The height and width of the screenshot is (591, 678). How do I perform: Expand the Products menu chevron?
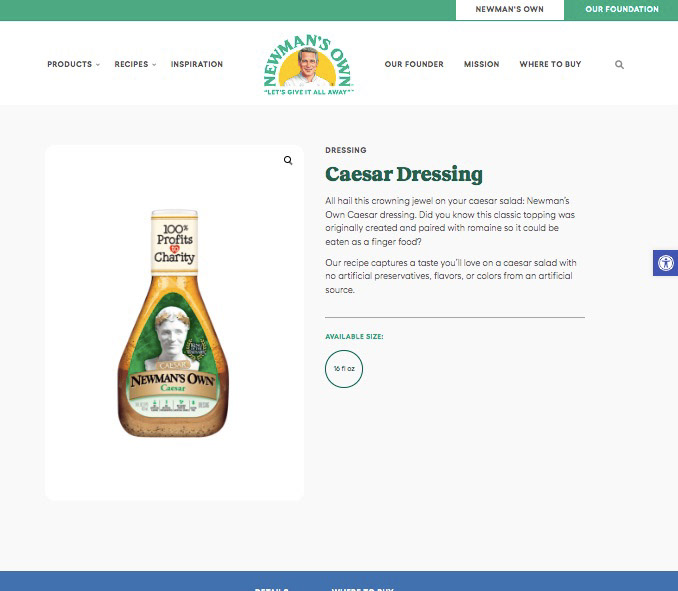98,65
